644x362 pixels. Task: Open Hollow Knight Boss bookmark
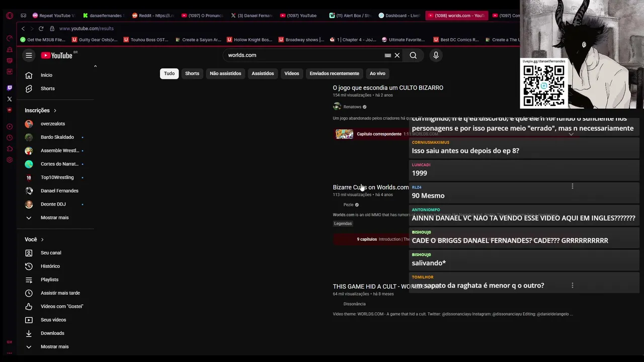tap(249, 40)
